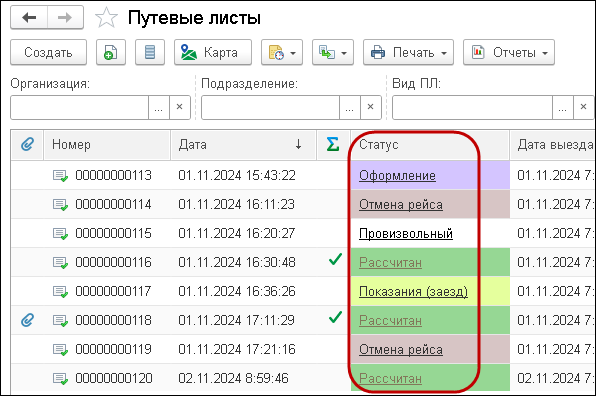Clear the Организация field with the cross

coord(179,108)
